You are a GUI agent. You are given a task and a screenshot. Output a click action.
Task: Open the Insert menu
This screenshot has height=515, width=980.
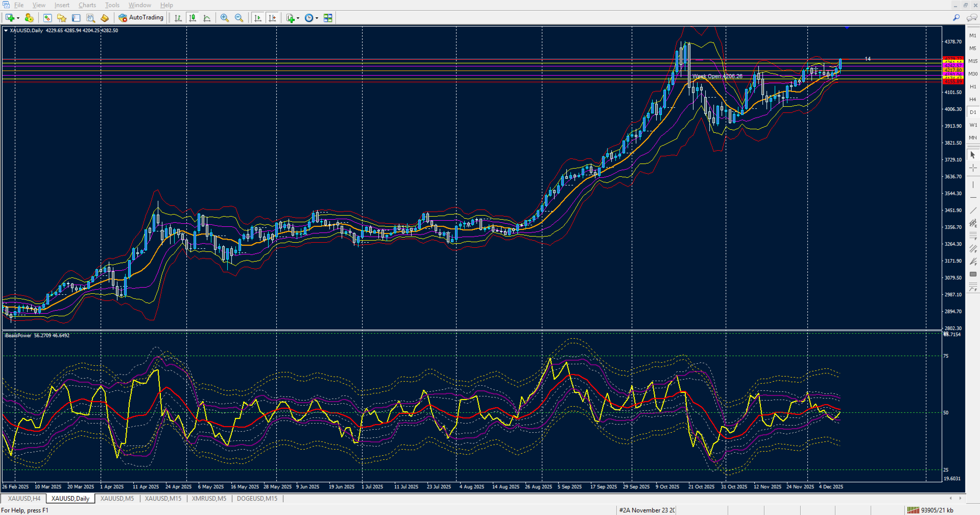(x=62, y=5)
